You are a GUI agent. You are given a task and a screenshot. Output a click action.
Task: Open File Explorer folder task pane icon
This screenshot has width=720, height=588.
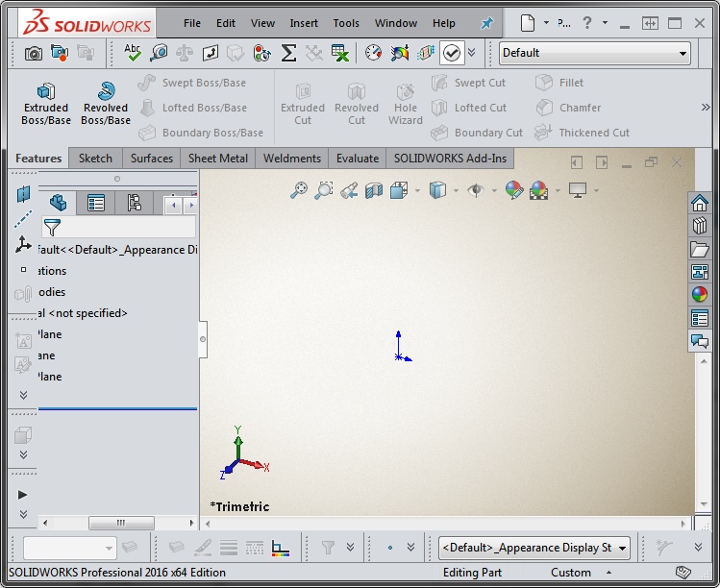coord(700,249)
